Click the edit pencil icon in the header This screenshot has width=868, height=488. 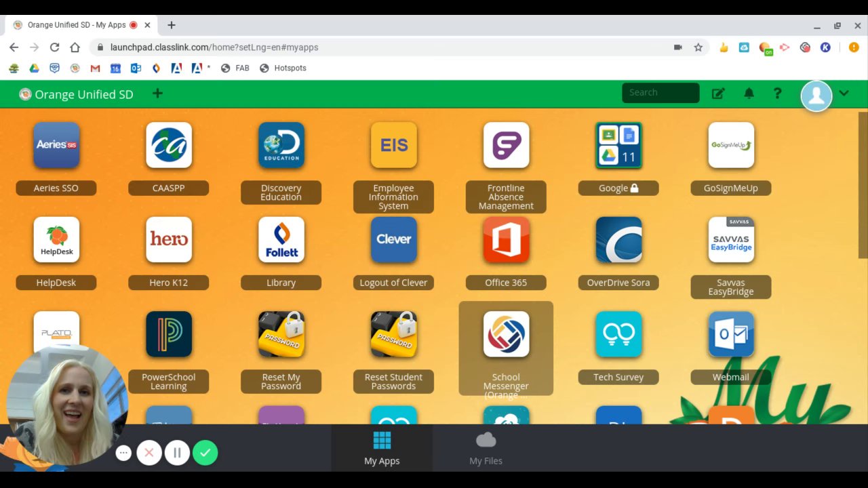718,94
